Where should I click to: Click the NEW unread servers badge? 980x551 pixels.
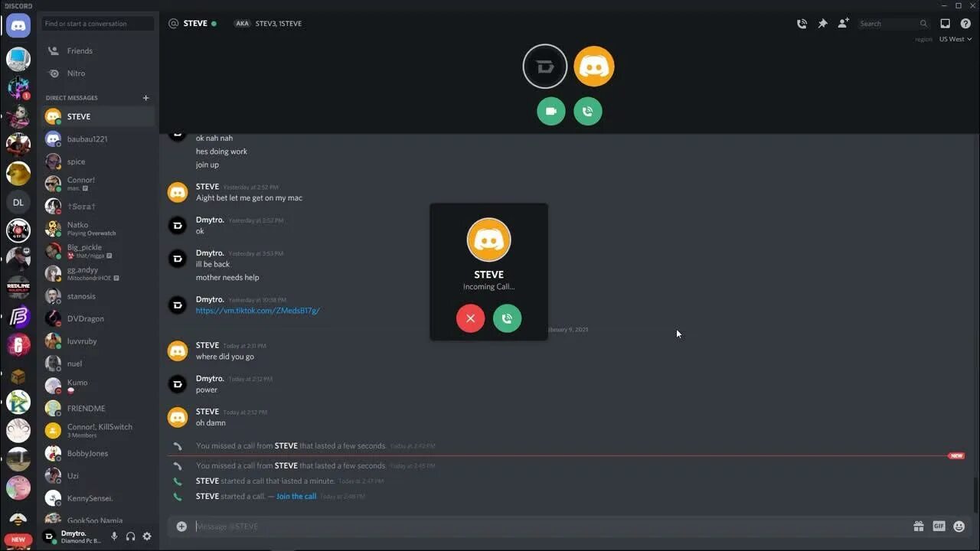(x=18, y=540)
